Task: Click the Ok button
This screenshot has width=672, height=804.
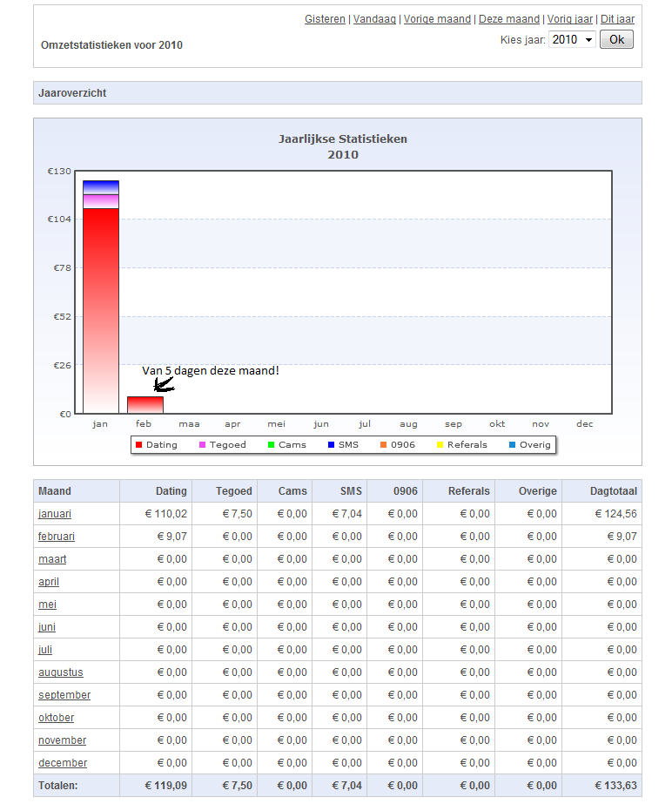Action: (x=616, y=39)
